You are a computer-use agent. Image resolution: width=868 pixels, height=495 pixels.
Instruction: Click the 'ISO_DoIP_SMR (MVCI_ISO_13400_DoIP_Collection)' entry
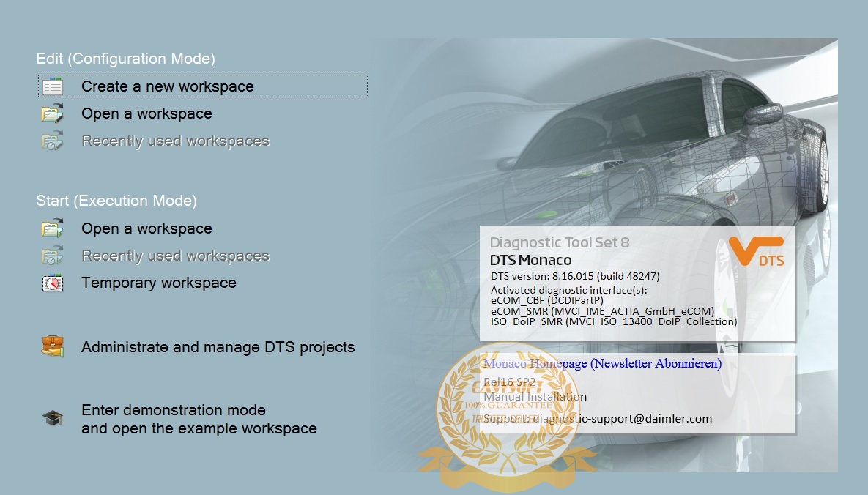point(614,321)
